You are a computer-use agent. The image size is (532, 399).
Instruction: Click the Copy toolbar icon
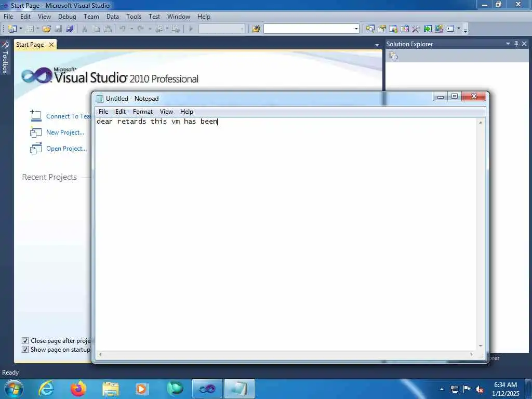[x=96, y=29]
